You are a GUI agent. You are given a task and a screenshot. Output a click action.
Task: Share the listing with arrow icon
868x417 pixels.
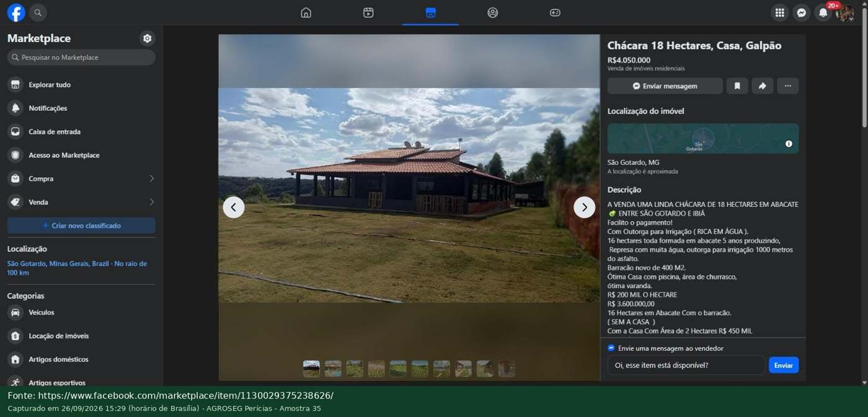[763, 86]
